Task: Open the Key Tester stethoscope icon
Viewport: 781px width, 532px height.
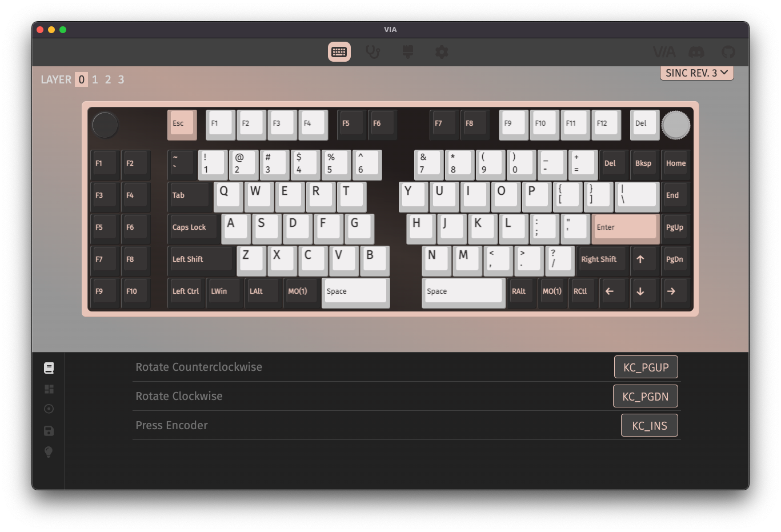Action: click(x=373, y=52)
